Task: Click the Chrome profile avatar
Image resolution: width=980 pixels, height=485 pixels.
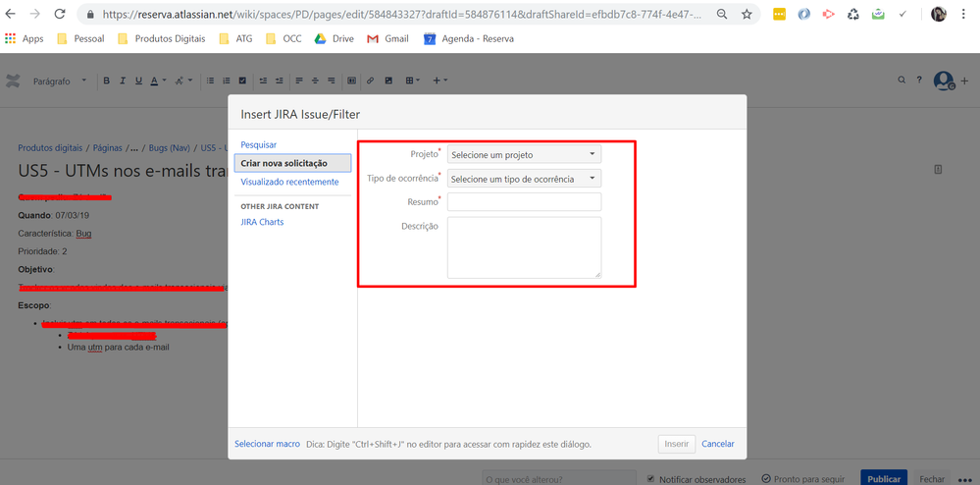Action: 939,14
